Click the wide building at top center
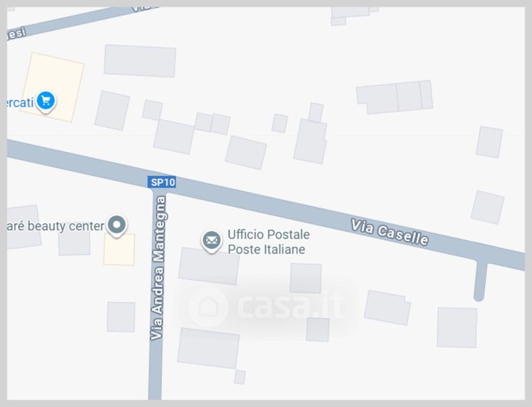532x407 pixels. 140,61
